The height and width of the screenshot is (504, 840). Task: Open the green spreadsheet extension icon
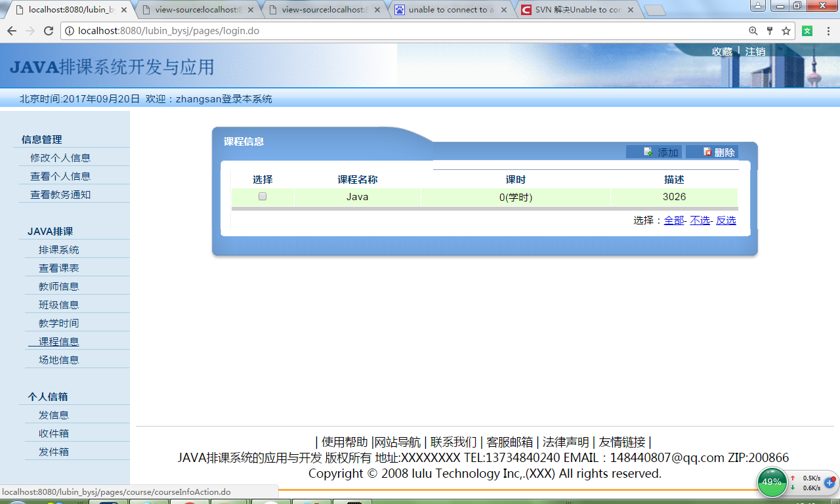pos(806,30)
